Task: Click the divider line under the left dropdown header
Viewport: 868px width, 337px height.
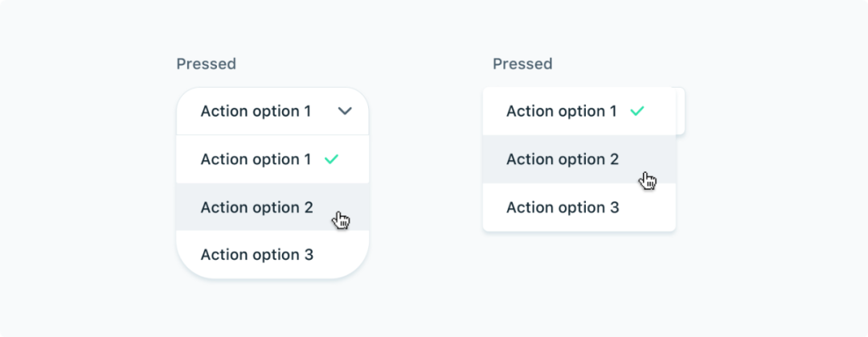Action: point(272,134)
